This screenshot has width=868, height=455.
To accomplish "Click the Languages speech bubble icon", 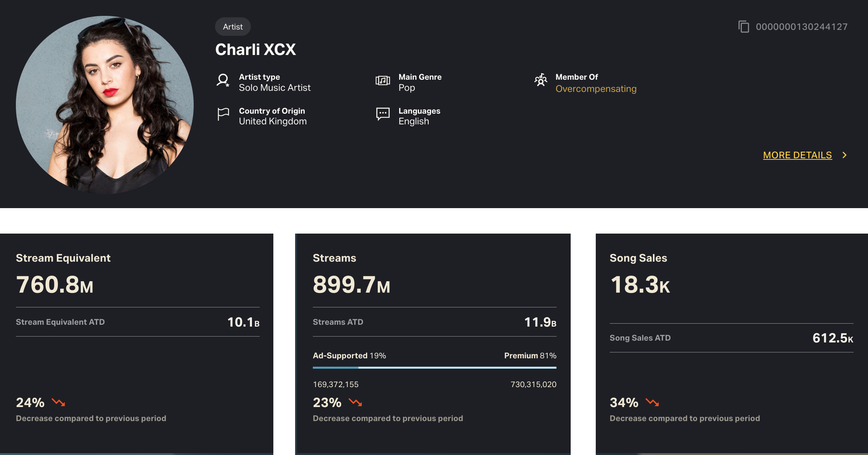I will click(383, 114).
